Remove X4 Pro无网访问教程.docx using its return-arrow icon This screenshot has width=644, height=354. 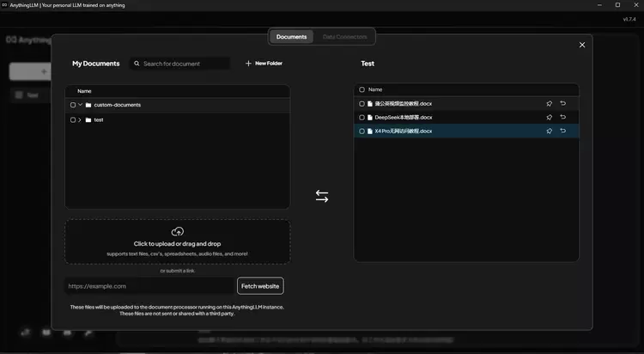coord(563,131)
